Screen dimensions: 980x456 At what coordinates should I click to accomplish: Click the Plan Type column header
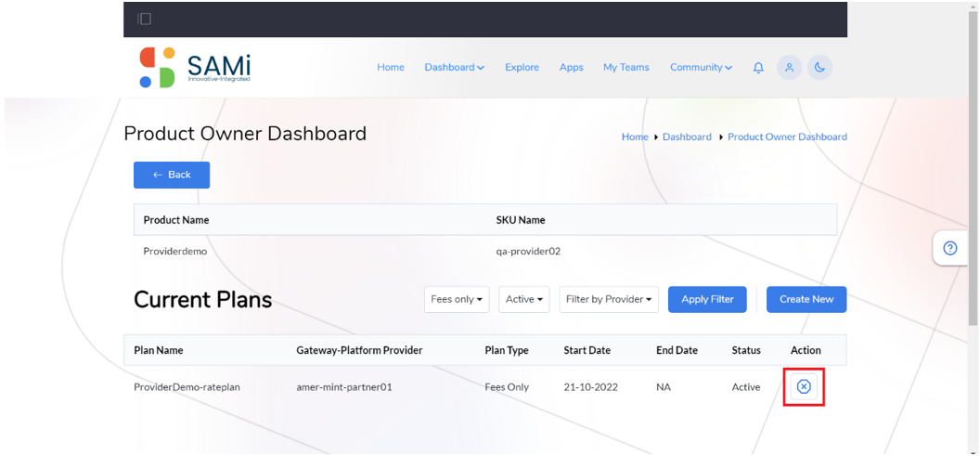point(507,350)
